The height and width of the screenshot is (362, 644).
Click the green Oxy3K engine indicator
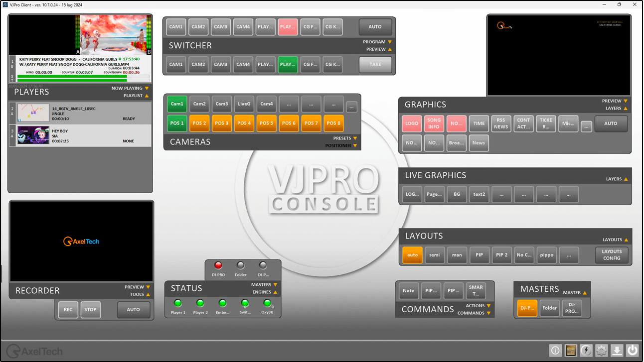[x=267, y=303]
